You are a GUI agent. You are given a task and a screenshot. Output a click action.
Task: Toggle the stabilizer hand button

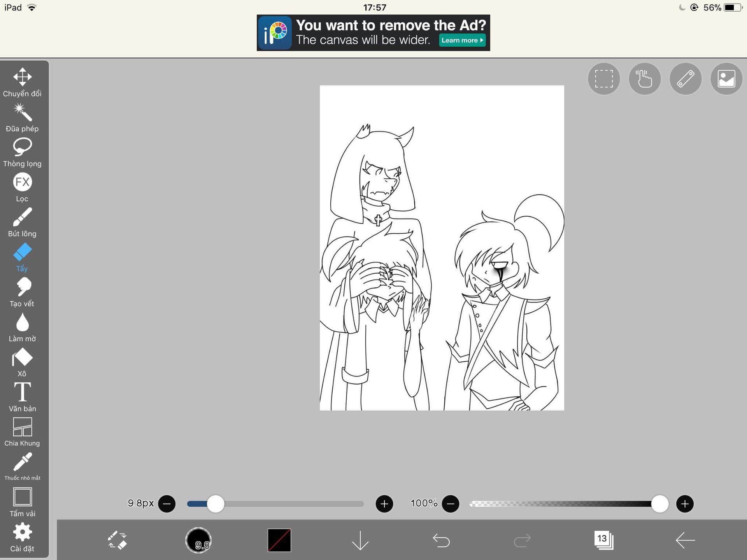coord(645,79)
